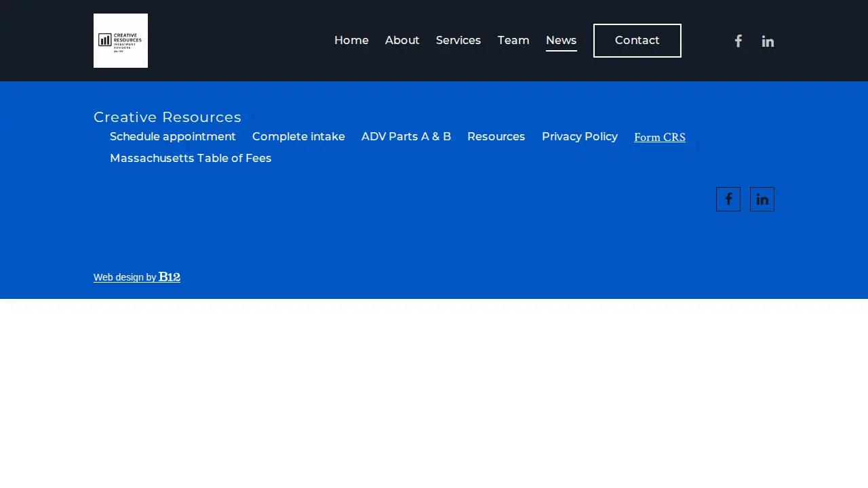Screen dimensions: 868x488
Task: Follow the Schedule appointment link
Action: pyautogui.click(x=173, y=137)
